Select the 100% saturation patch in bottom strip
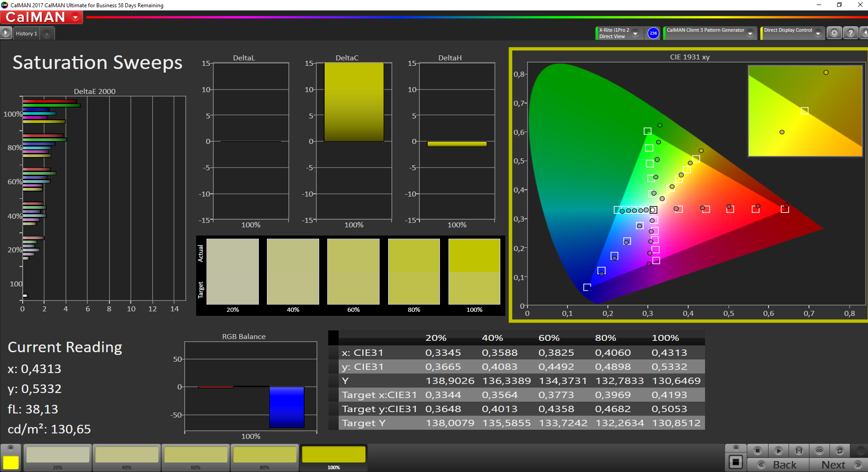 (x=334, y=457)
